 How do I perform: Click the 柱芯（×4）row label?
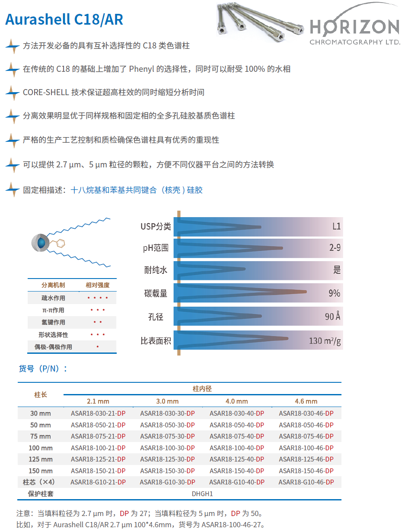(x=41, y=482)
